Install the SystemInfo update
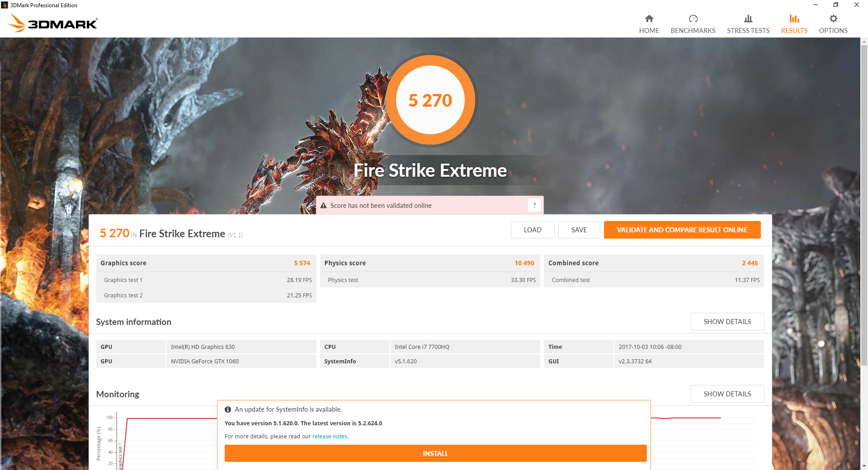The width and height of the screenshot is (868, 470). pos(435,453)
